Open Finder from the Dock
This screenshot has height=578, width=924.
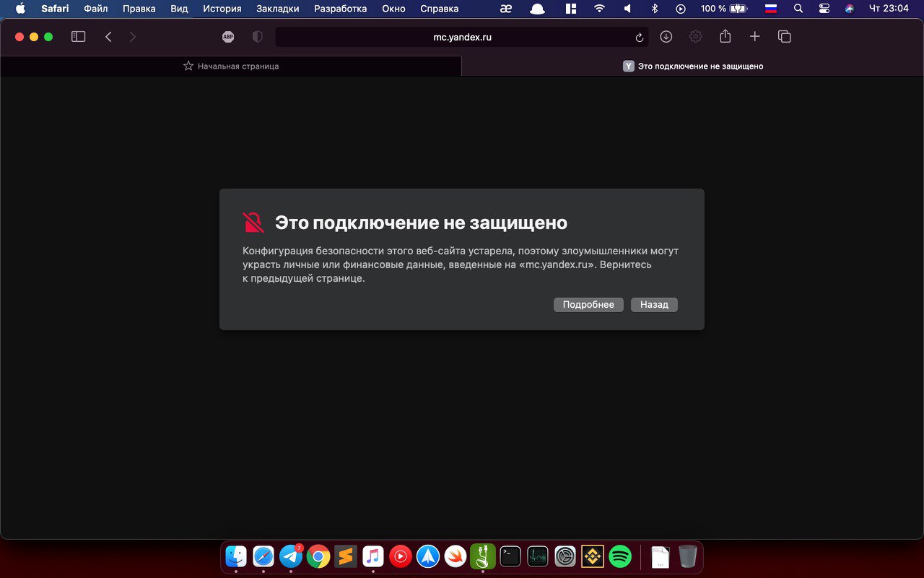[x=236, y=556]
